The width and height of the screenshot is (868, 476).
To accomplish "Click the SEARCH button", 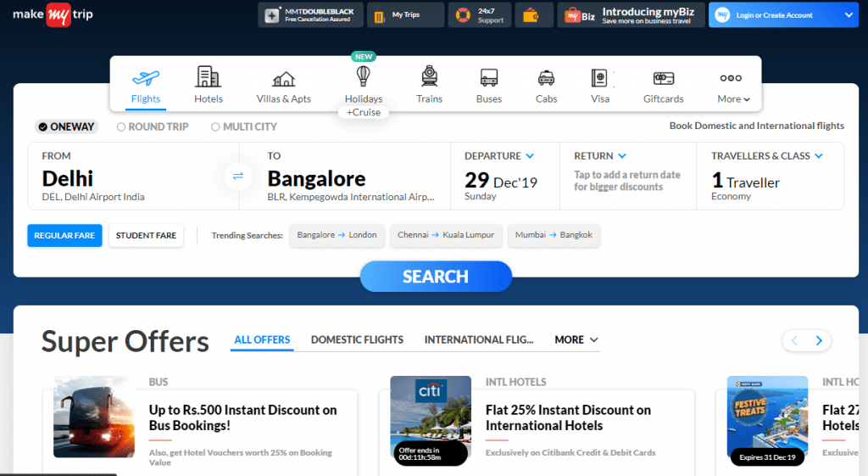I will coord(436,277).
